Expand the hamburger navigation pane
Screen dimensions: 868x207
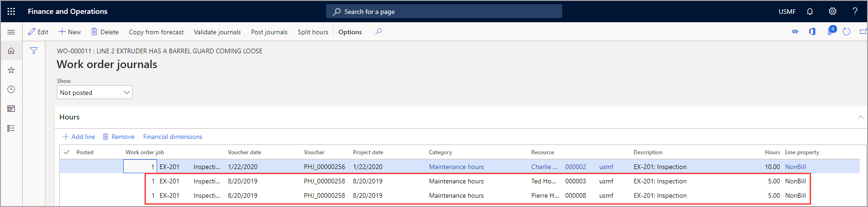(11, 32)
